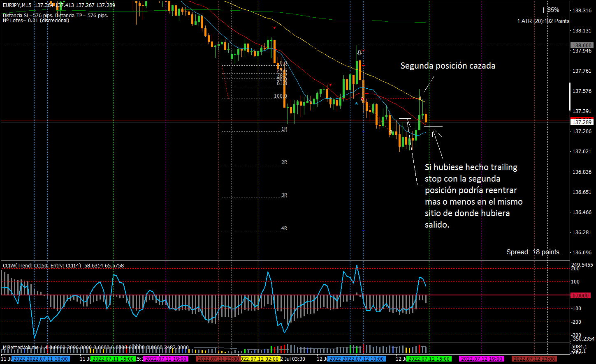Select the 3R target level label
The image size is (596, 364).
pos(284,195)
